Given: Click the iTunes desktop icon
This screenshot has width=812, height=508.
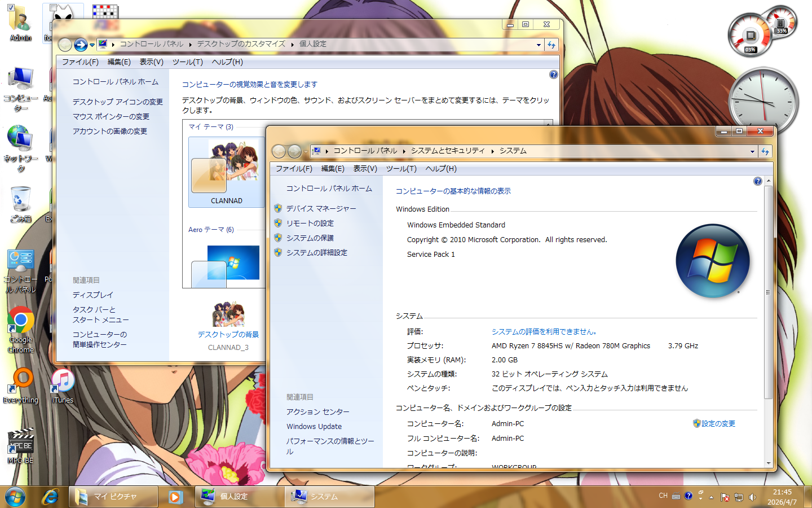Looking at the screenshot, I should [63, 386].
